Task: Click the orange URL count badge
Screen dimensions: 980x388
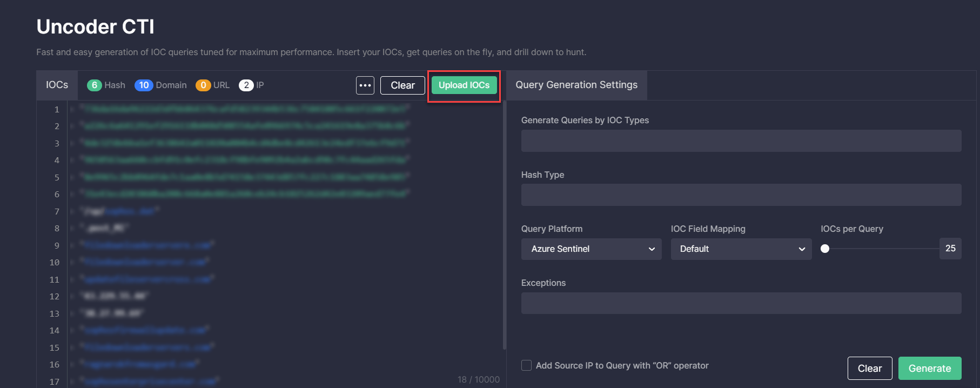Action: pyautogui.click(x=203, y=85)
